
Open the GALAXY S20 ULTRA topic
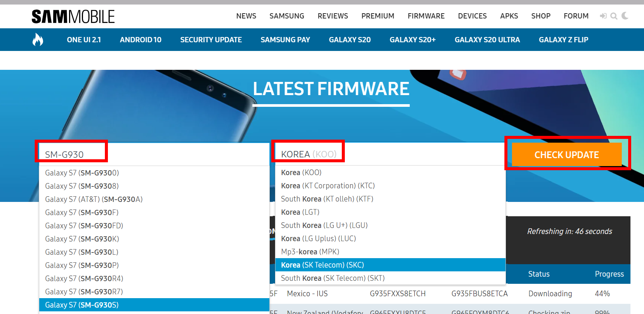pyautogui.click(x=487, y=40)
